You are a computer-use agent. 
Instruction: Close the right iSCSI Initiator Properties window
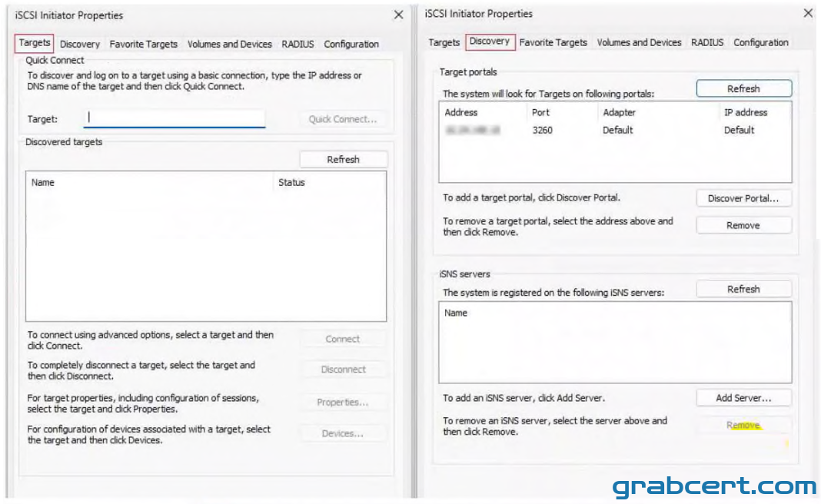click(x=809, y=13)
